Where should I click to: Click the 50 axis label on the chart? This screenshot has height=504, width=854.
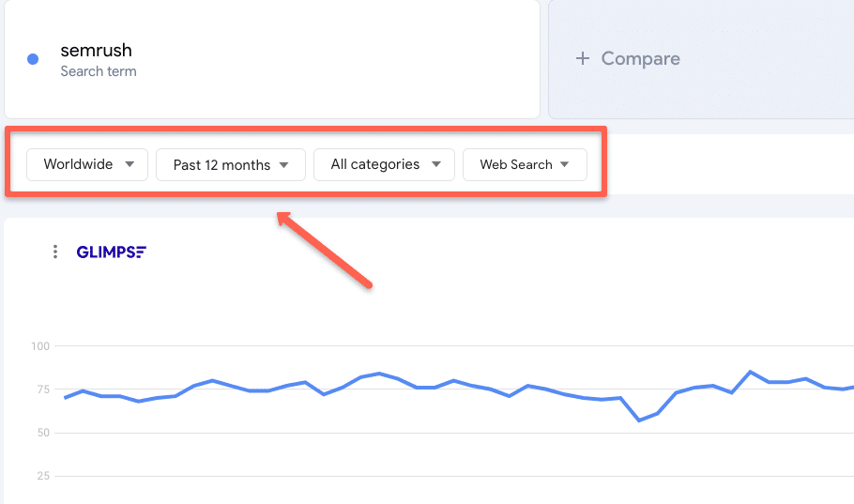[x=43, y=433]
